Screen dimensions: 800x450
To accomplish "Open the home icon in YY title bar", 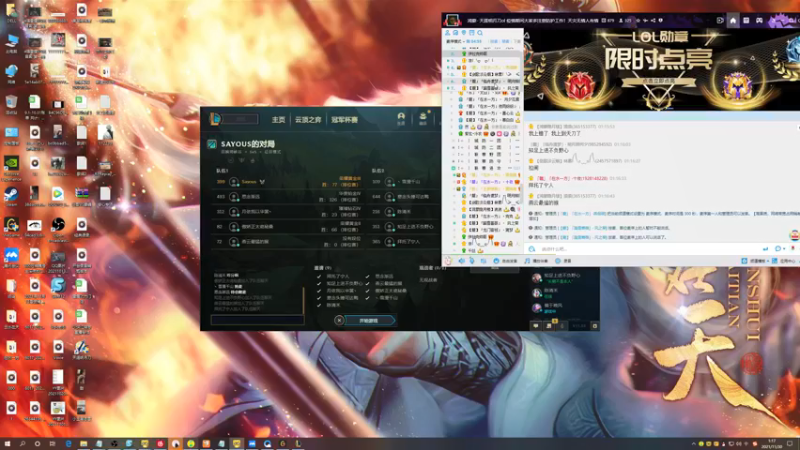I will 733,20.
